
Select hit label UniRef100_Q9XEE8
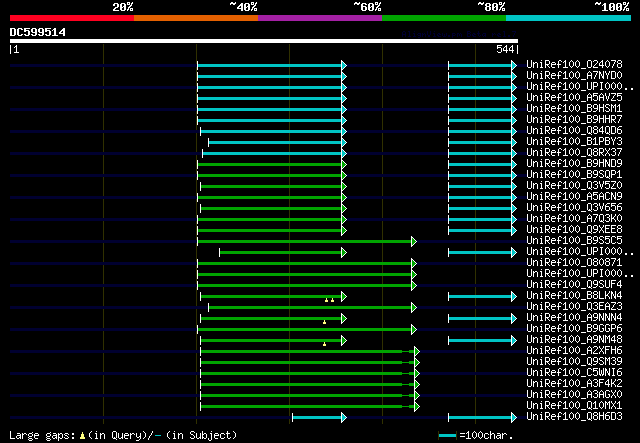click(574, 229)
